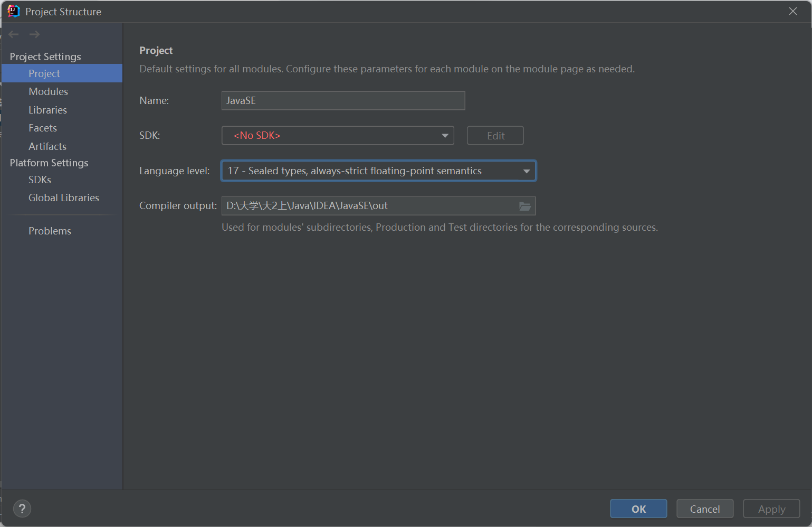Open the Problems section
Image resolution: width=812 pixels, height=527 pixels.
[50, 231]
